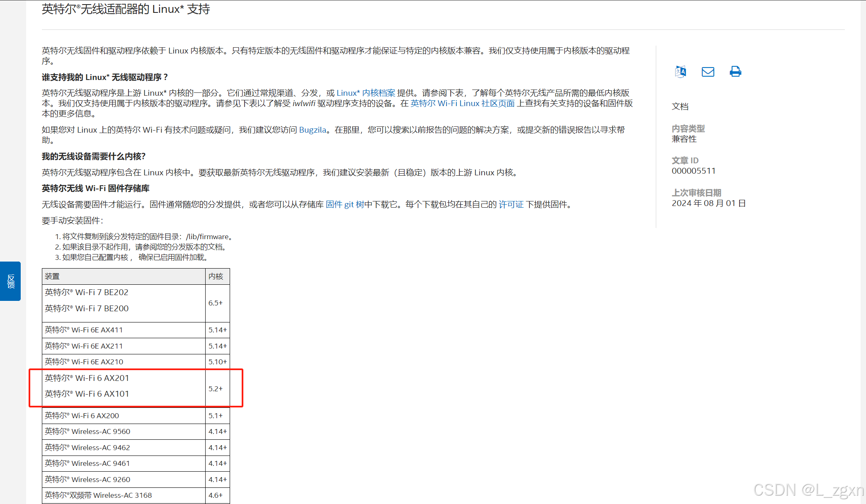Click the Wi-Fi 6 AX201 entry

(x=87, y=378)
